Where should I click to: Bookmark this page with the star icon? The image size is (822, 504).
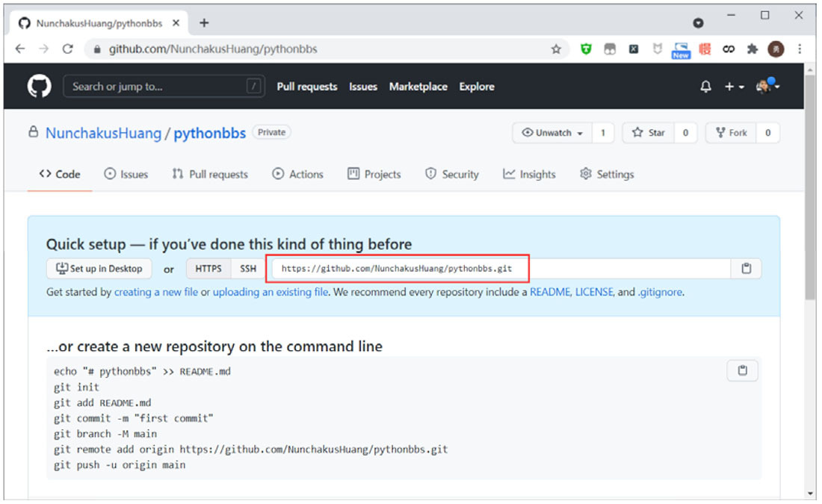(x=556, y=49)
